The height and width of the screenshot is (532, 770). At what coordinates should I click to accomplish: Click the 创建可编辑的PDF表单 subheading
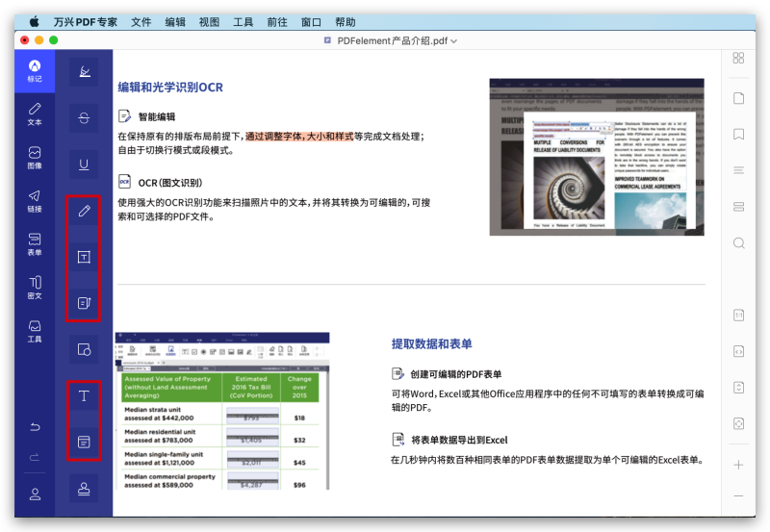click(455, 374)
